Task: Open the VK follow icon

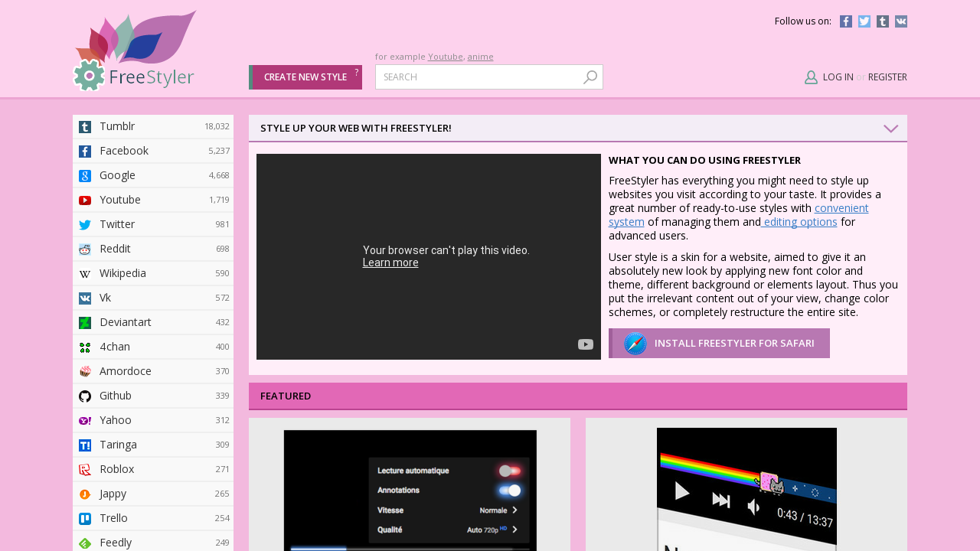Action: coord(901,21)
